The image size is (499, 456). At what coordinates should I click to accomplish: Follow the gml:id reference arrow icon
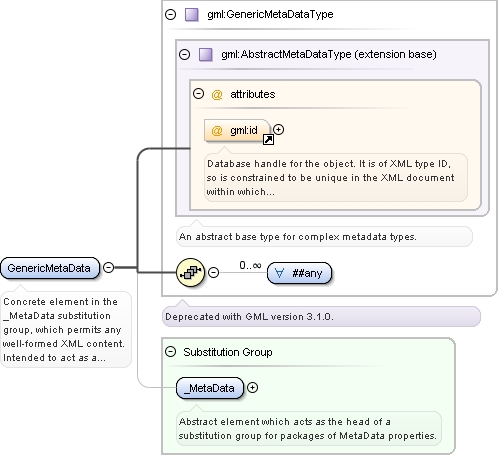(x=268, y=139)
